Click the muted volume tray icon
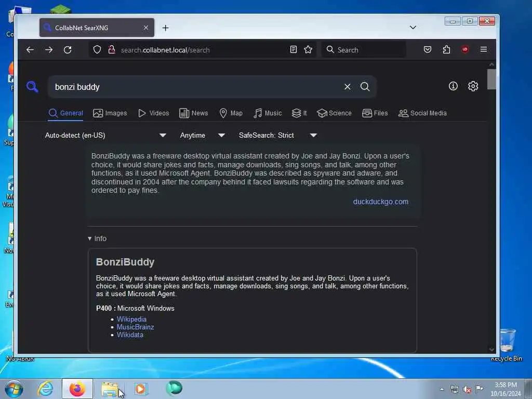The image size is (532, 399). (x=467, y=390)
